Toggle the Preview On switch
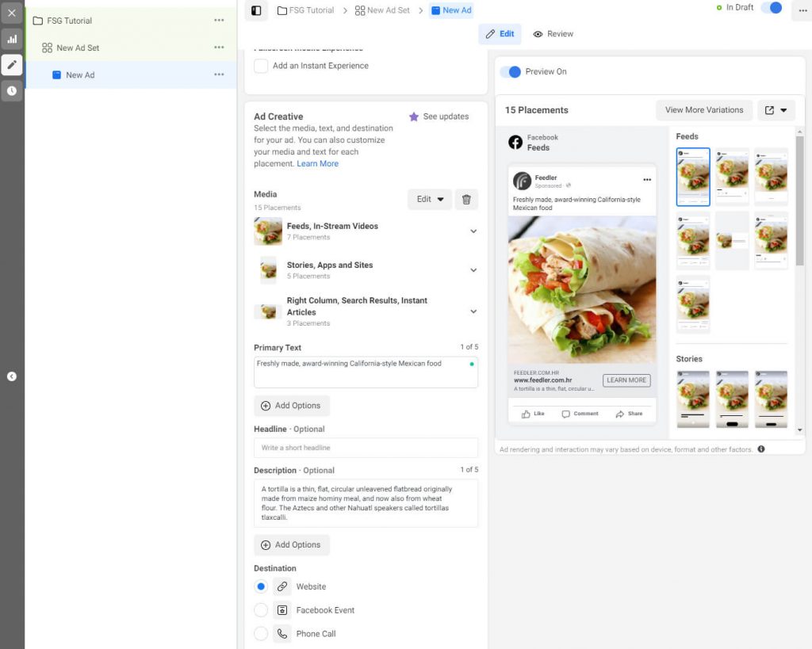 (511, 72)
